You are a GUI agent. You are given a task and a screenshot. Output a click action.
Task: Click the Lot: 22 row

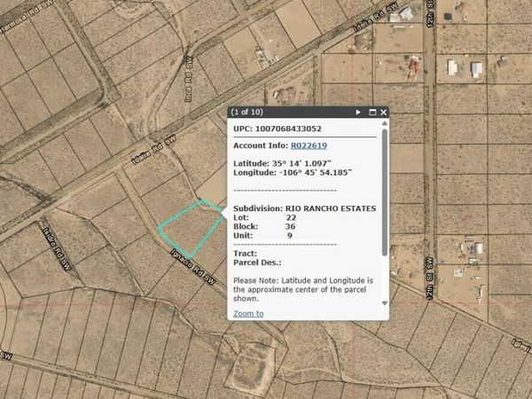(265, 217)
